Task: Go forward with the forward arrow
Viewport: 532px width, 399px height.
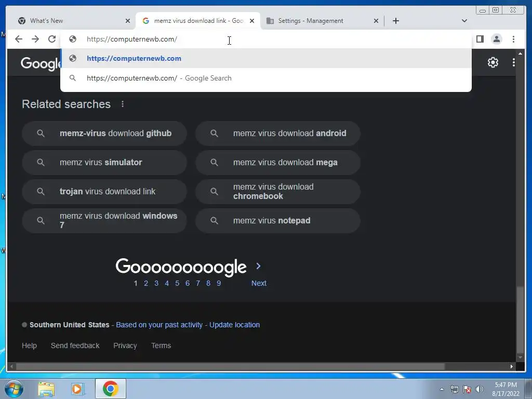Action: click(35, 39)
